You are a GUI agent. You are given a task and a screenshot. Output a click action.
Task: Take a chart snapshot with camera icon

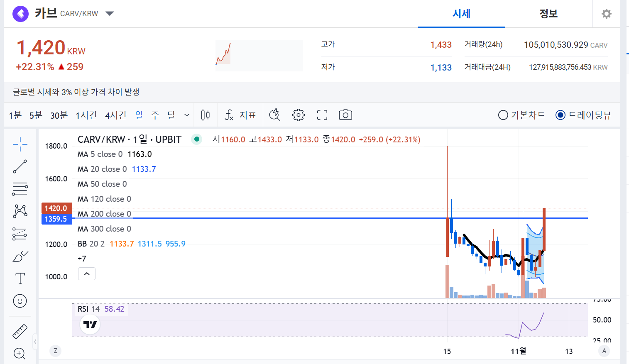pos(345,115)
